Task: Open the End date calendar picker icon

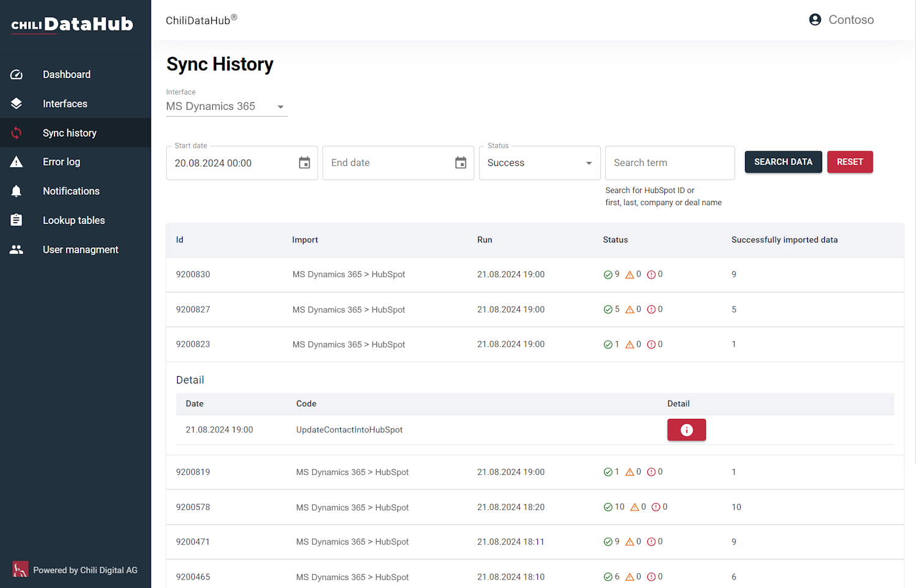Action: (x=460, y=163)
